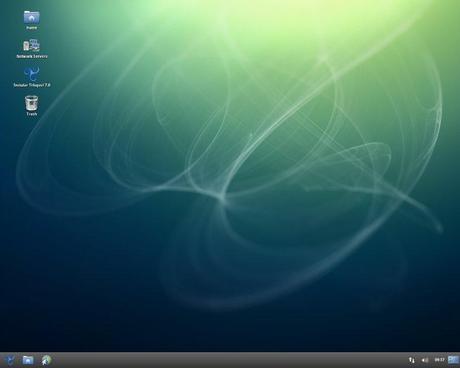Open the network connections tray icon
460x368 pixels.
coord(412,360)
